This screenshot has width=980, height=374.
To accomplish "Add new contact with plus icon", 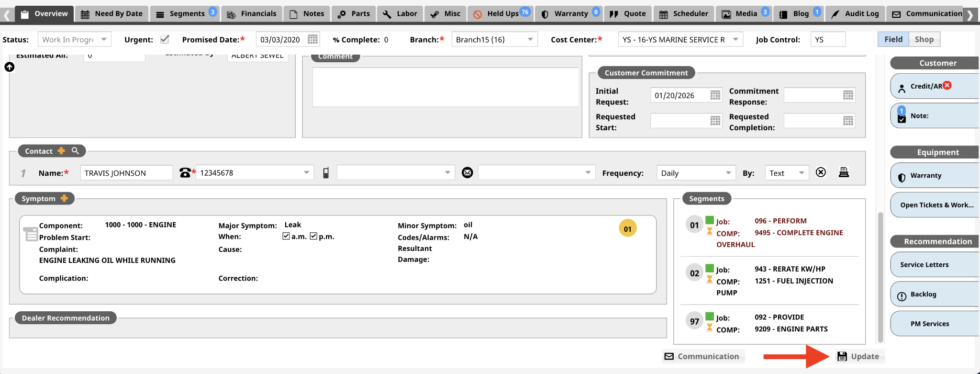I will [x=61, y=151].
